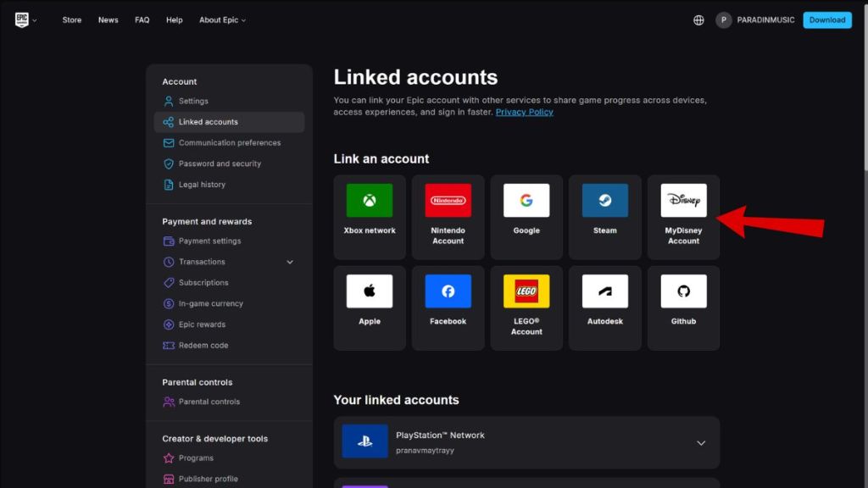Click the PARADINMUSIC profile avatar
This screenshot has width=868, height=488.
723,20
